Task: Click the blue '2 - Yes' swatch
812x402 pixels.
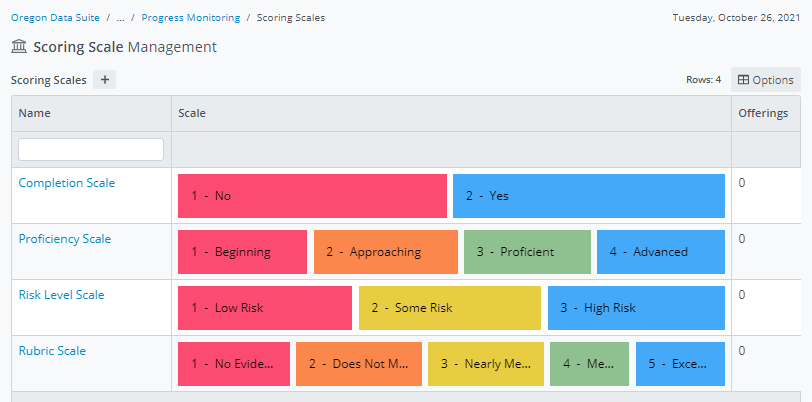Action: point(588,196)
